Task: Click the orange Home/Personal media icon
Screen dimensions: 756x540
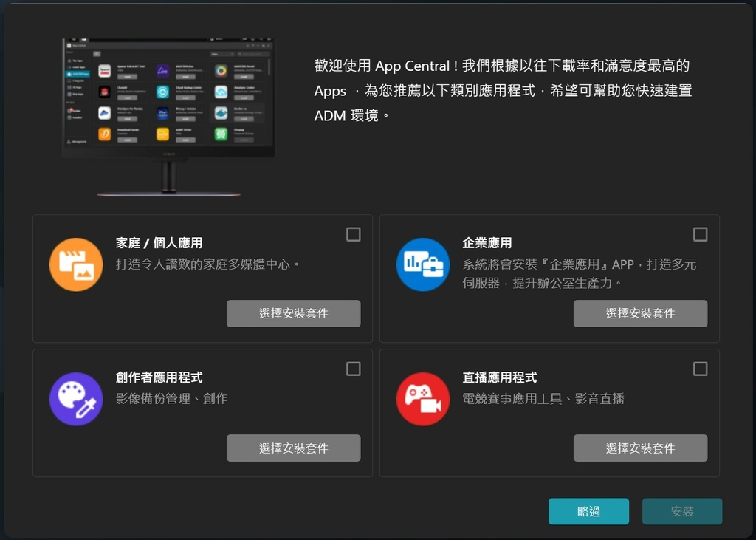Action: point(76,264)
